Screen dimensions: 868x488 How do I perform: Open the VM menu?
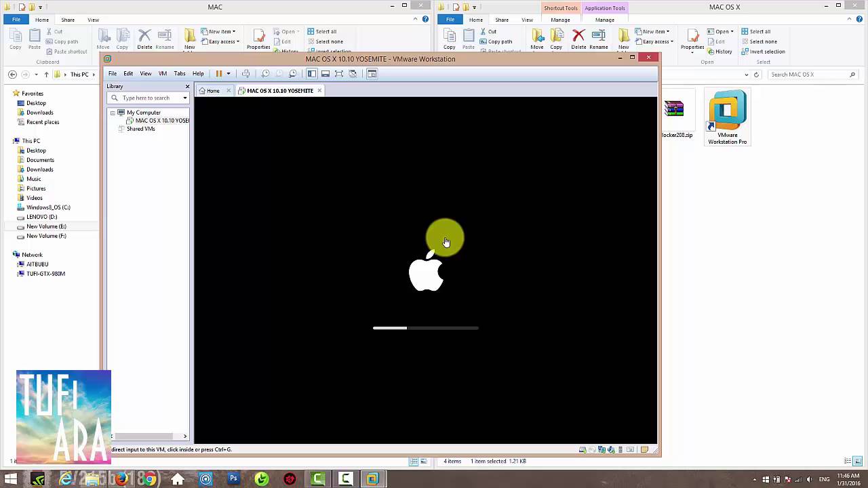click(163, 73)
